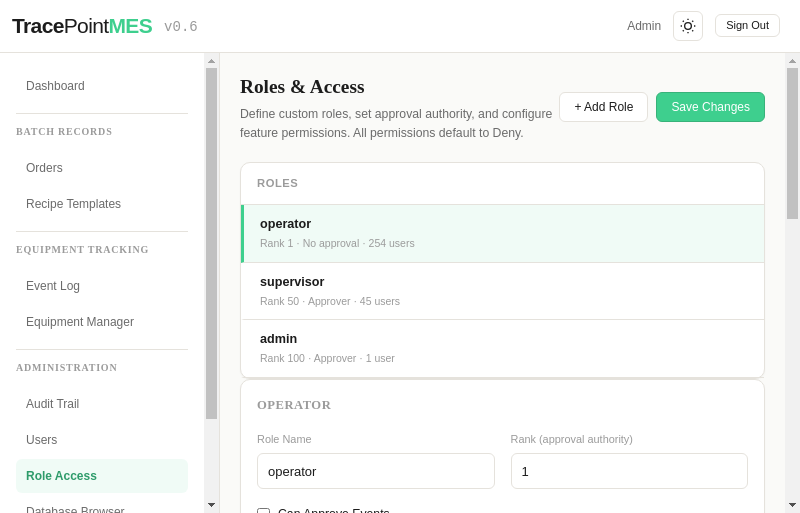Screen dimensions: 800x513
Task: Open the Dashboard page
Action: coord(102,86)
